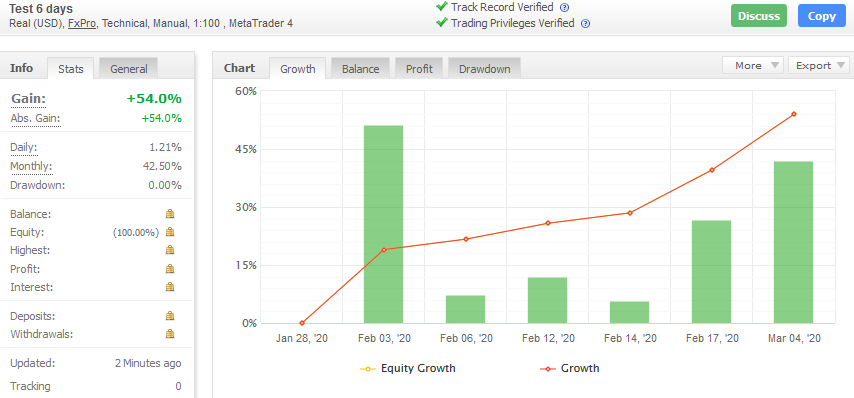This screenshot has width=854, height=398.
Task: Select the Drawdown chart tab
Action: [x=484, y=69]
